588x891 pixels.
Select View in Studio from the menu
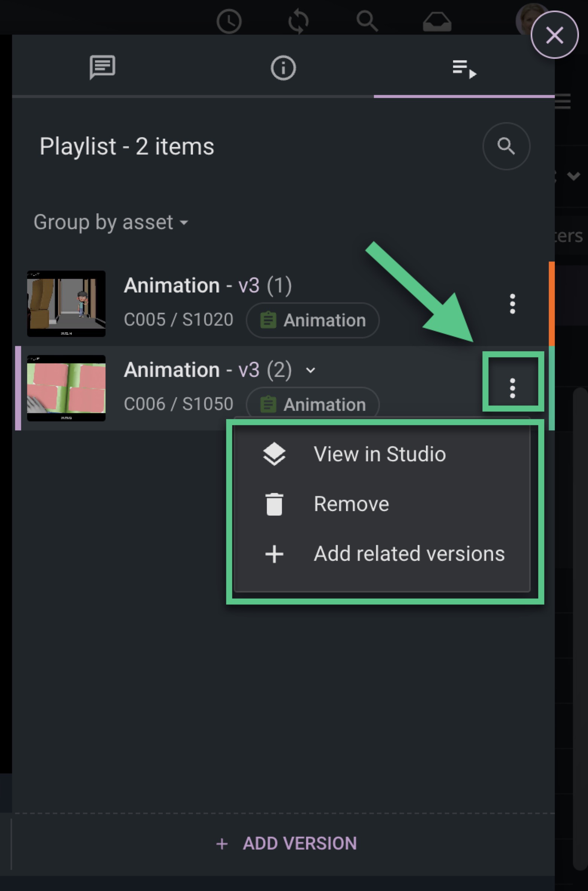tap(380, 454)
